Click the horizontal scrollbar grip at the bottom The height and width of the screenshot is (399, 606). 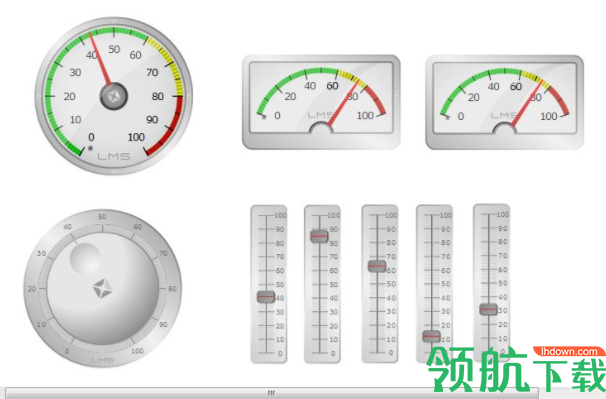click(x=271, y=393)
